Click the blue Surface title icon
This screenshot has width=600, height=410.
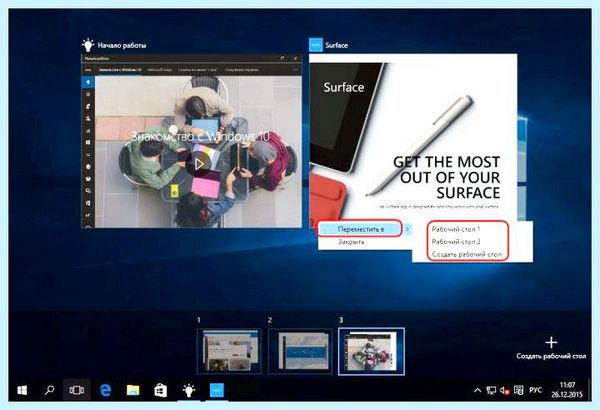(316, 45)
